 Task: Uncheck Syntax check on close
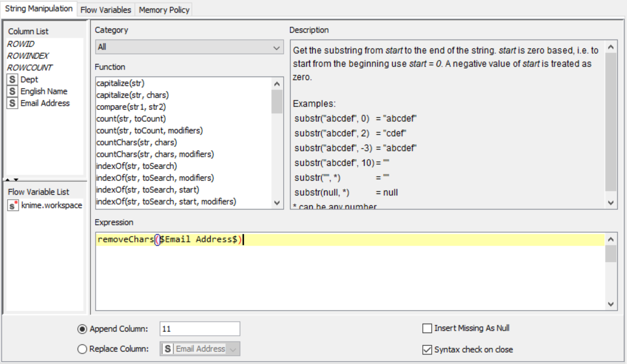point(427,350)
